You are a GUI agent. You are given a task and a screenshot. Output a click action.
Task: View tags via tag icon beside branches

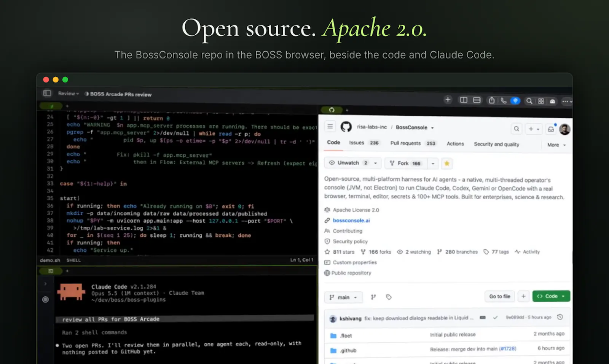(x=389, y=297)
